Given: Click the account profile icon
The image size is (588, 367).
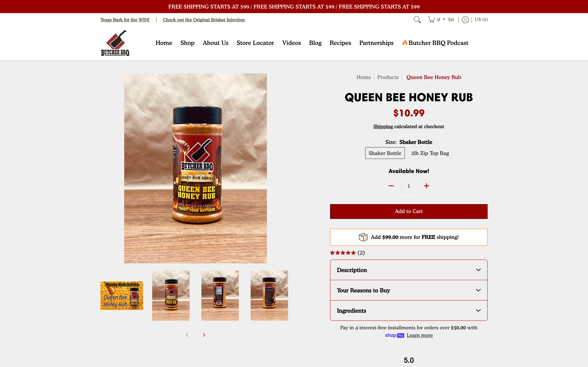Looking at the screenshot, I should point(465,20).
